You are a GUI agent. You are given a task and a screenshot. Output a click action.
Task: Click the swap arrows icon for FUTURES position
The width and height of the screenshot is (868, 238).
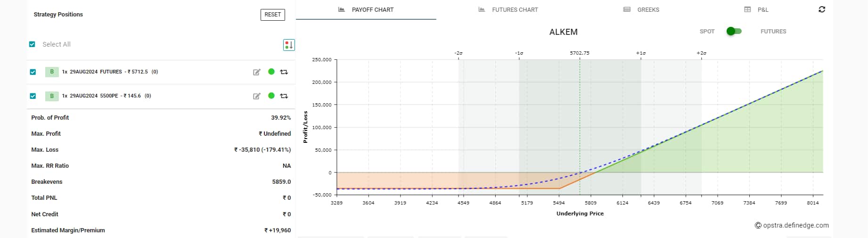[x=284, y=72]
